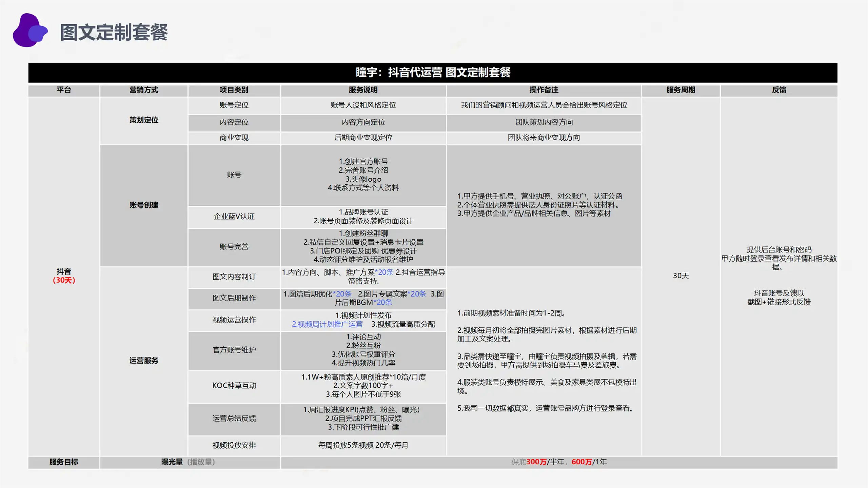The image size is (868, 488).
Task: Click the 30天 service period cell
Action: click(681, 276)
